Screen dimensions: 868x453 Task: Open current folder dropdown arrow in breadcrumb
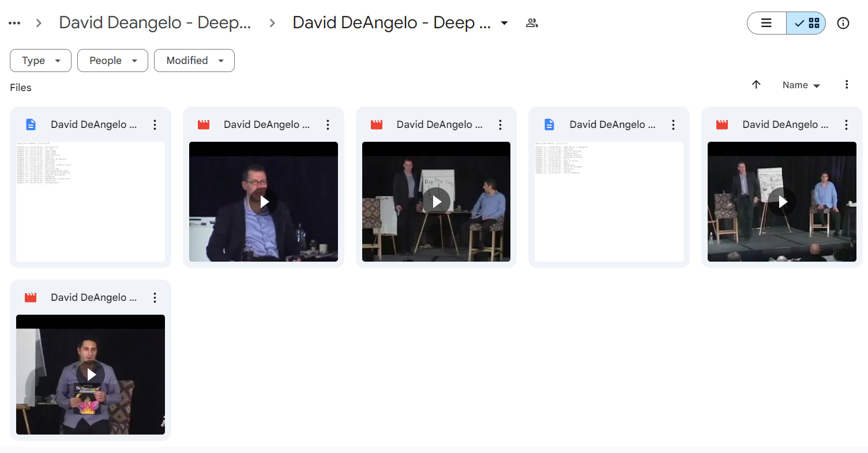505,23
